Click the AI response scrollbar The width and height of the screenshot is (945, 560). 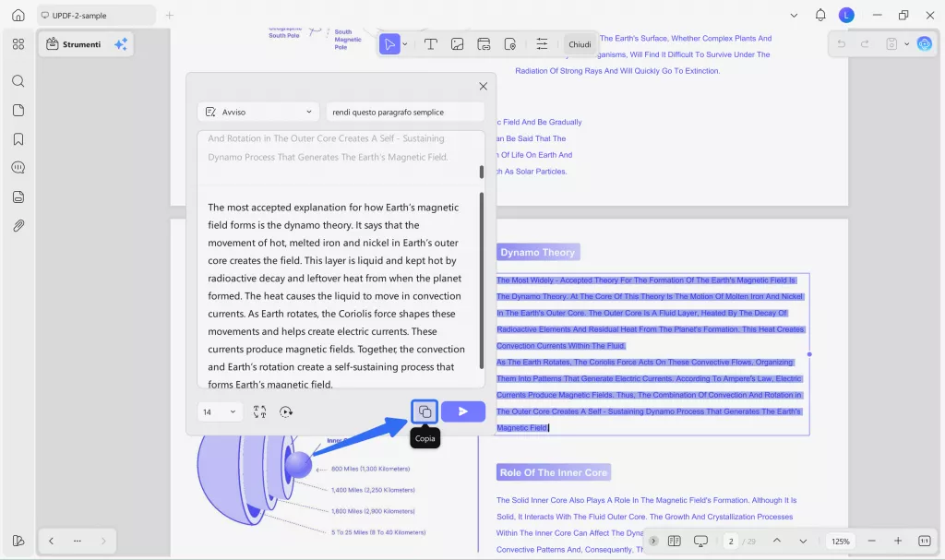pos(481,280)
